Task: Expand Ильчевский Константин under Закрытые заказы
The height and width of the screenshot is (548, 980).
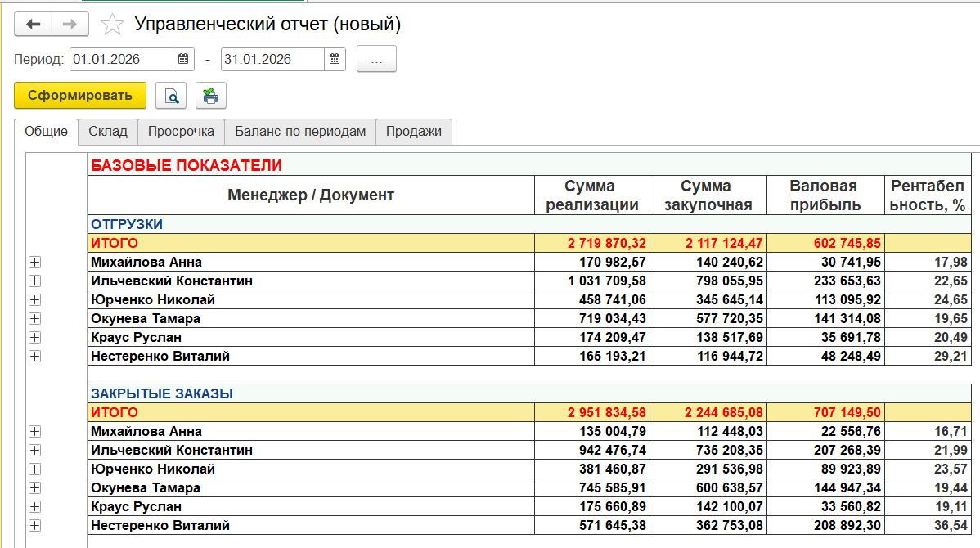Action: tap(35, 451)
